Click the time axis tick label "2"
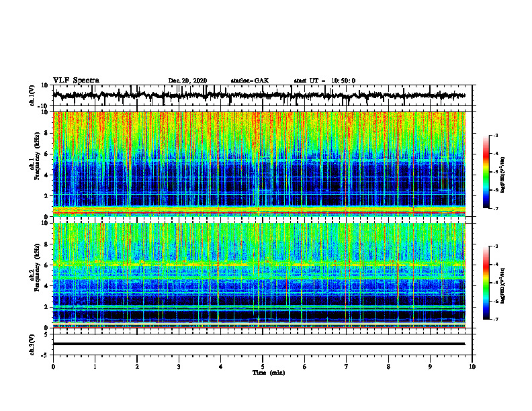Screen dimensions: 532x411 coord(137,367)
